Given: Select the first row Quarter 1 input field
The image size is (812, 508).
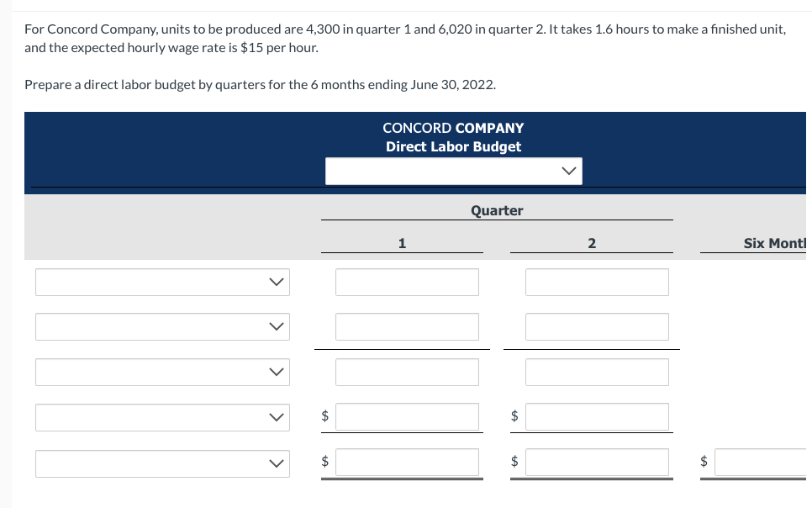Looking at the screenshot, I should (x=407, y=282).
